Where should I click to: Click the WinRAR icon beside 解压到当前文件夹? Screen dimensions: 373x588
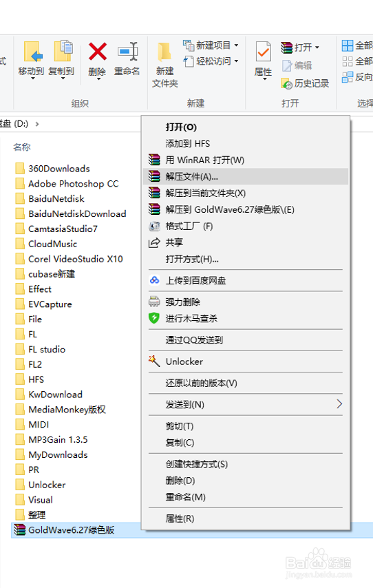coord(154,193)
